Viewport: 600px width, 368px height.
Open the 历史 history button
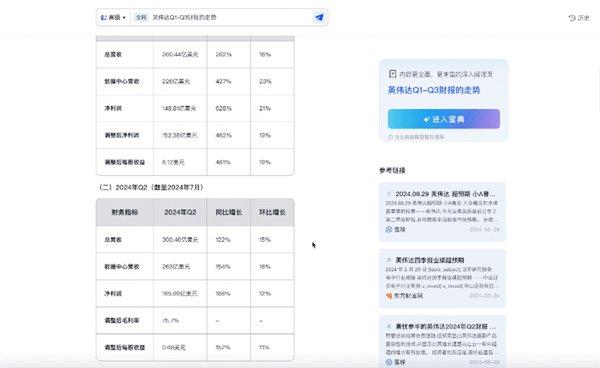[579, 18]
